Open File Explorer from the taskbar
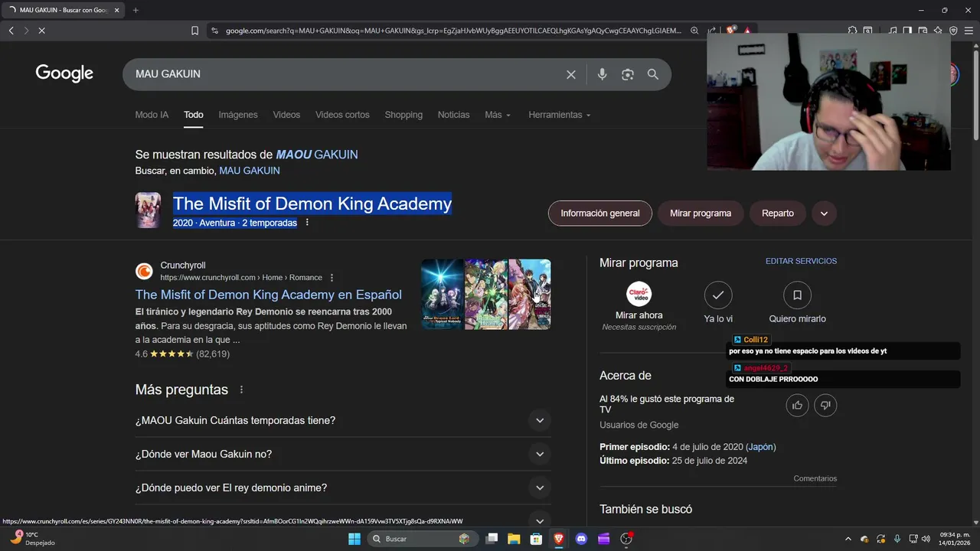The height and width of the screenshot is (551, 980). (x=514, y=539)
